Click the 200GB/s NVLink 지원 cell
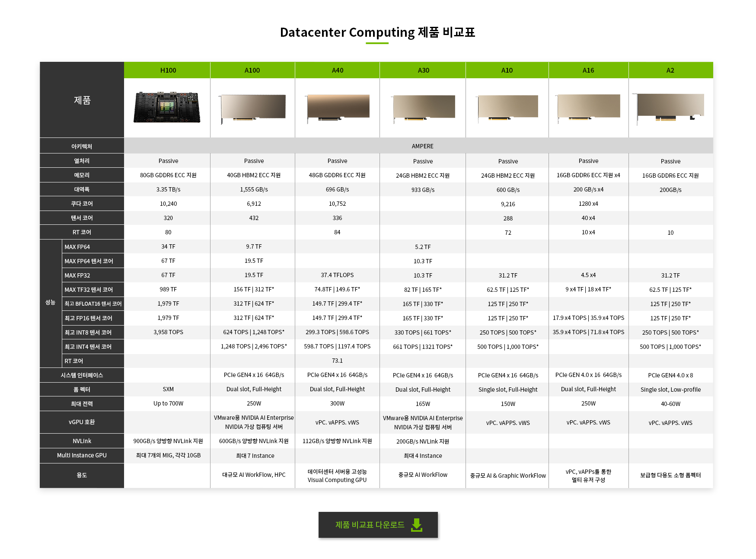The height and width of the screenshot is (559, 756). click(x=423, y=441)
